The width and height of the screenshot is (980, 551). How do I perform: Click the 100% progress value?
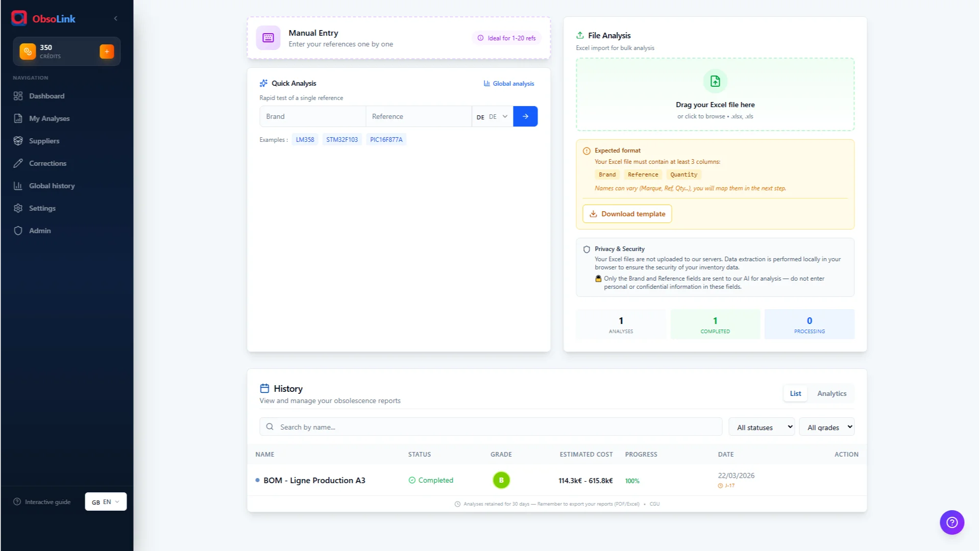(632, 481)
